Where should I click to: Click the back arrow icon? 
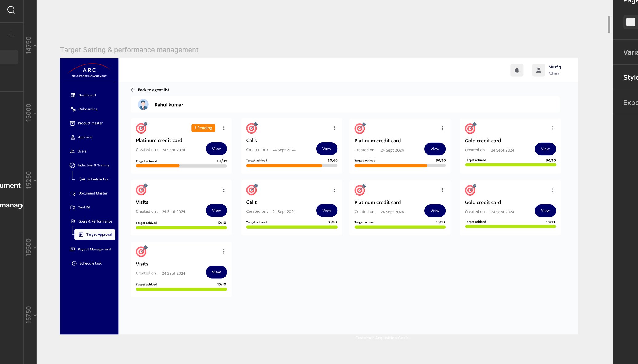click(x=133, y=90)
